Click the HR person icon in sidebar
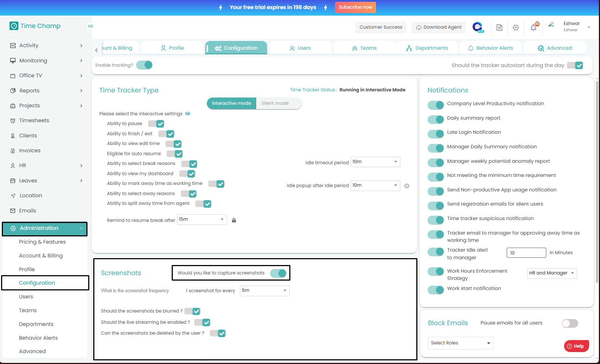Viewport: 600px width, 364px height. pos(13,166)
